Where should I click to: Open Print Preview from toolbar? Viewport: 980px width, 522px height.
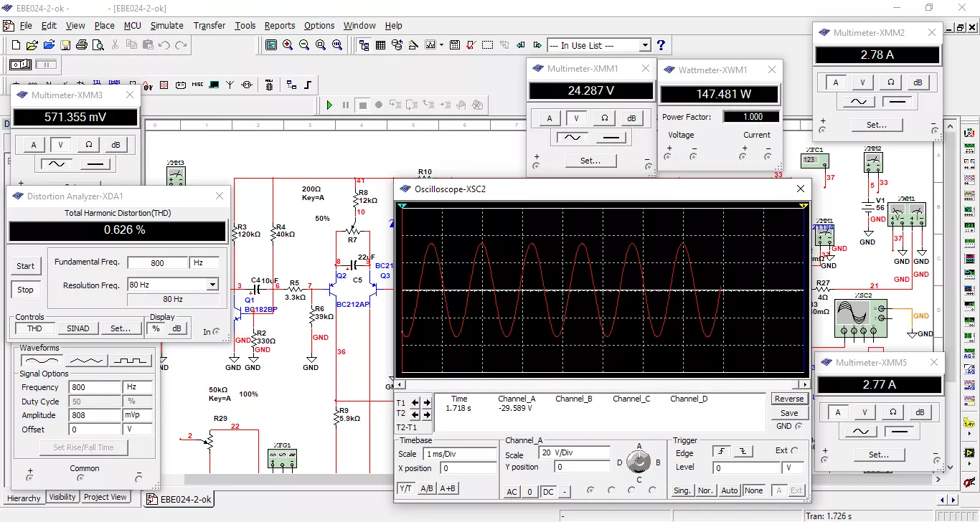(98, 45)
